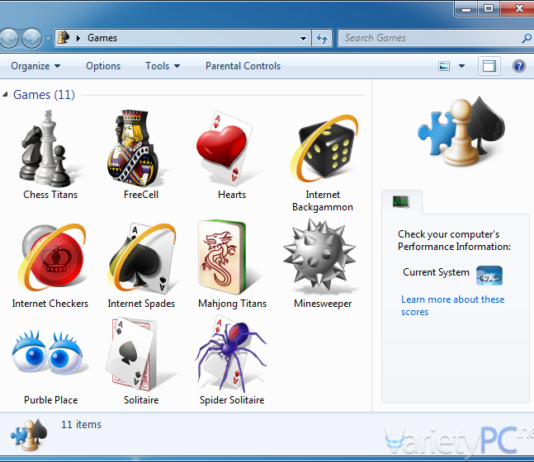The width and height of the screenshot is (534, 462).
Task: Open Internet Backgammon dice icon
Action: point(324,149)
